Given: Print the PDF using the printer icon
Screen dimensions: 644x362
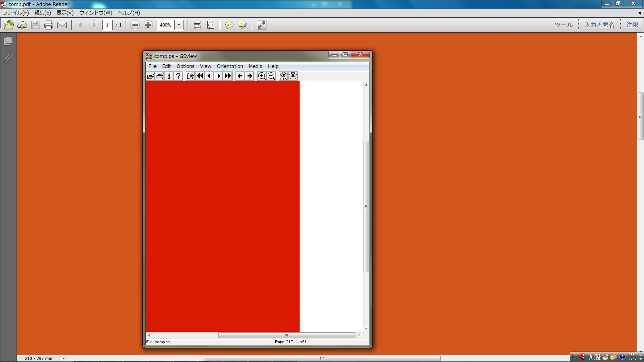Looking at the screenshot, I should click(49, 25).
